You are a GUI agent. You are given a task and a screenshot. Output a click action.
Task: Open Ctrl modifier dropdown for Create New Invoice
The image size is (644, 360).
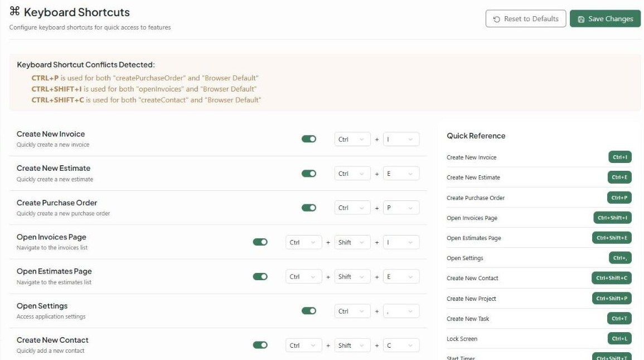click(x=352, y=140)
